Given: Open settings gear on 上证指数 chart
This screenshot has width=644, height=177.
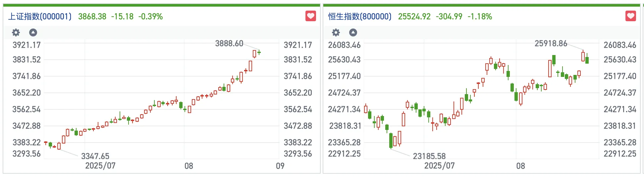Looking at the screenshot, I should 16,32.
